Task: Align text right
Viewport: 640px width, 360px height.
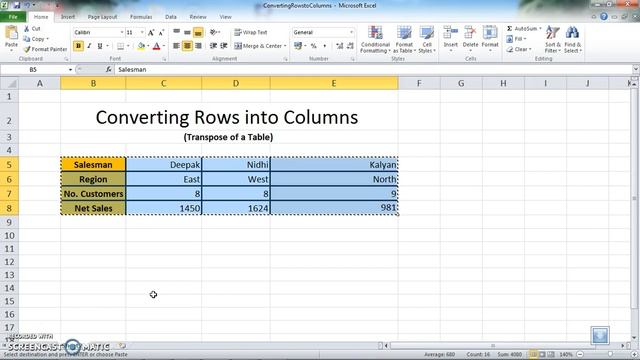Action: [x=198, y=46]
